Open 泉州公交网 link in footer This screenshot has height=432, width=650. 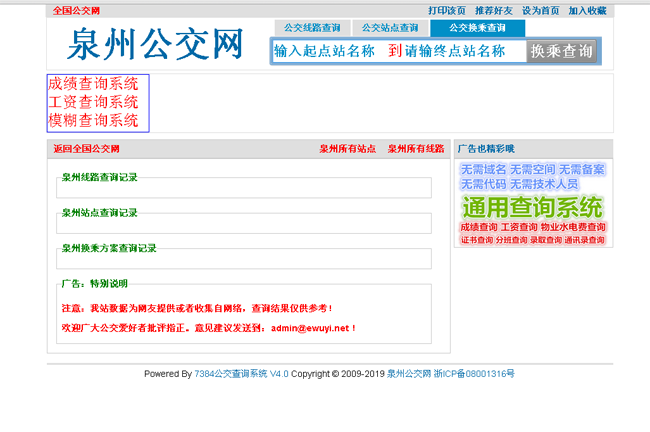(409, 374)
